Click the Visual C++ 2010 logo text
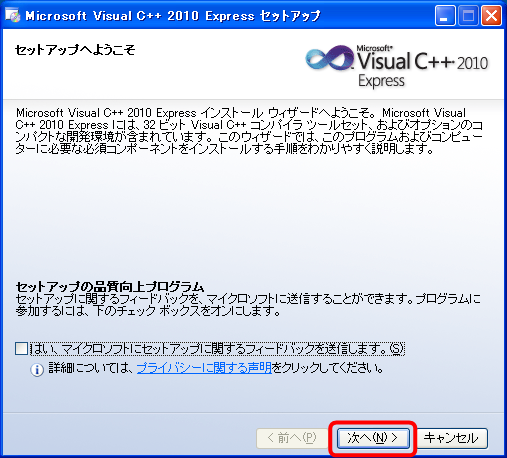The image size is (507, 458). point(423,60)
